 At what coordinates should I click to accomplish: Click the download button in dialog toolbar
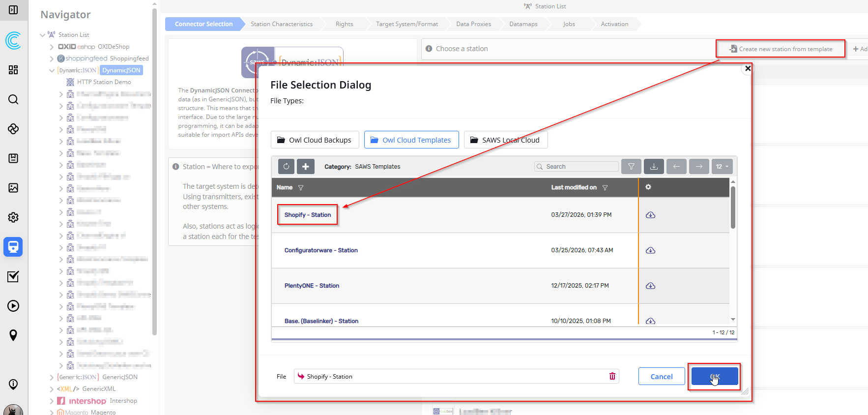click(654, 167)
